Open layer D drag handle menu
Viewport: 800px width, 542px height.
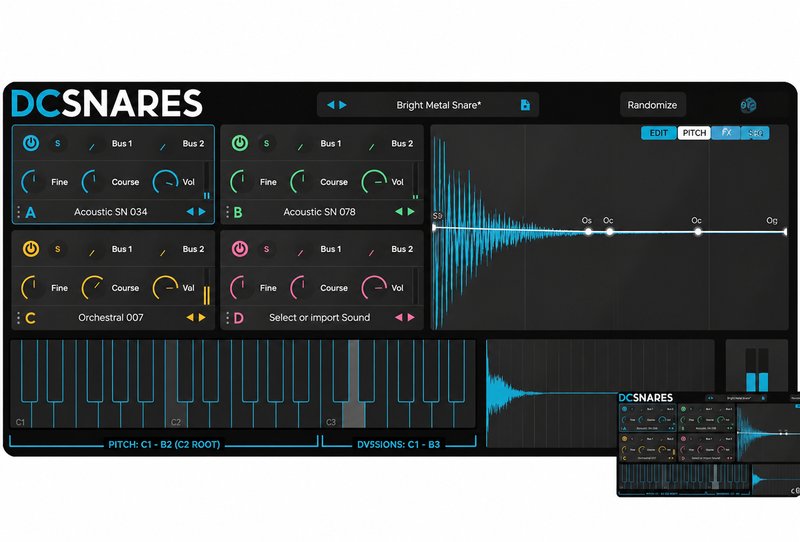(x=228, y=318)
